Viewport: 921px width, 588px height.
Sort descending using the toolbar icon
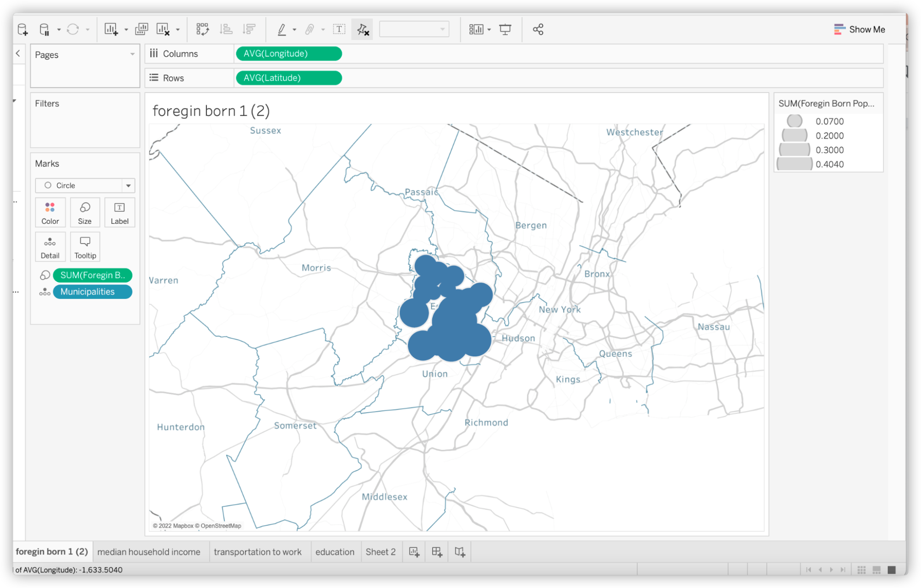click(x=249, y=29)
